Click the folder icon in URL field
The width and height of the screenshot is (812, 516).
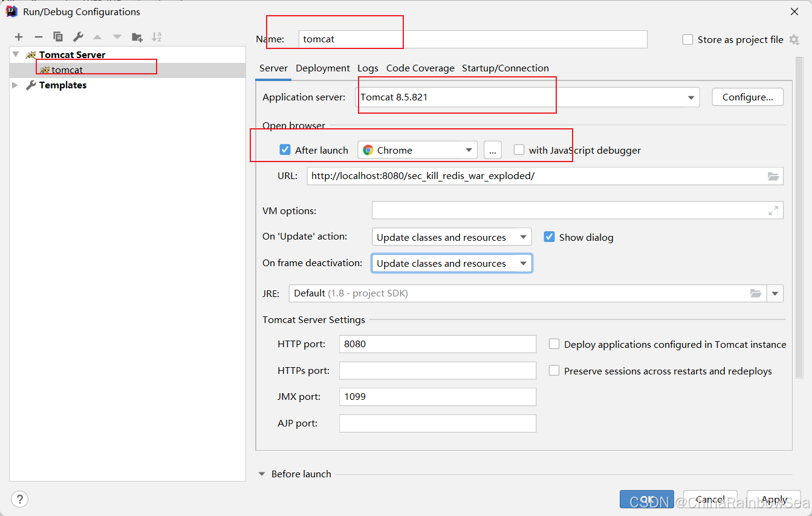point(773,177)
